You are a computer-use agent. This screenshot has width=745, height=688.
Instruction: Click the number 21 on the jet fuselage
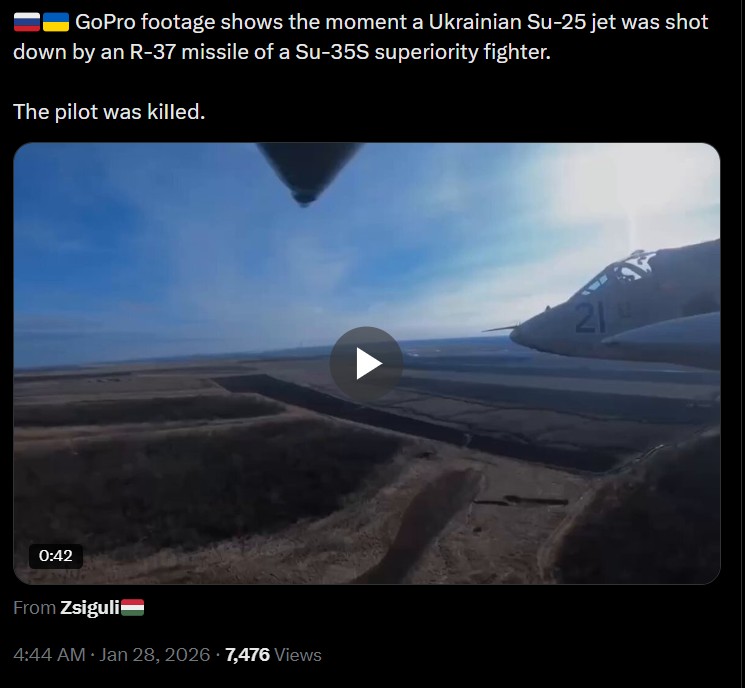[x=590, y=317]
